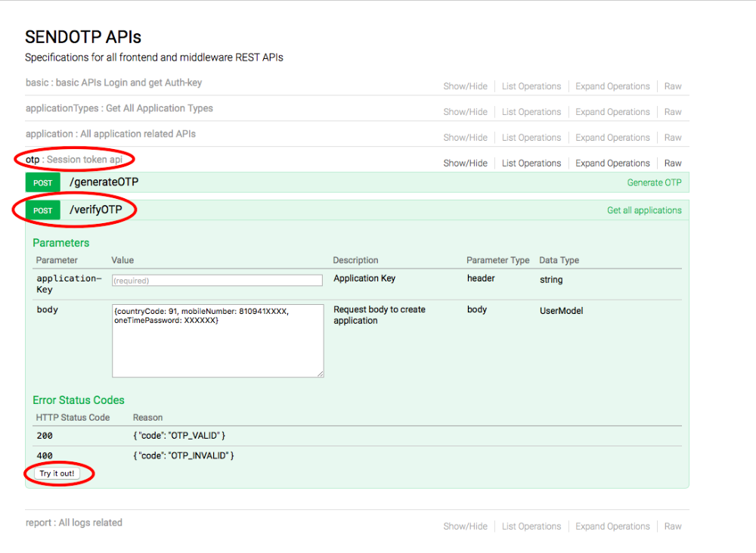
Task: Click the textarea resize handle corner
Action: [321, 374]
